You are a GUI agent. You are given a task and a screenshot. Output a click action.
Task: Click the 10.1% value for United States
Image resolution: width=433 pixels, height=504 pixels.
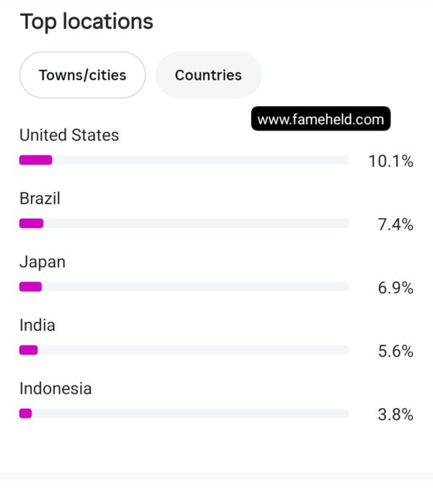[390, 161]
